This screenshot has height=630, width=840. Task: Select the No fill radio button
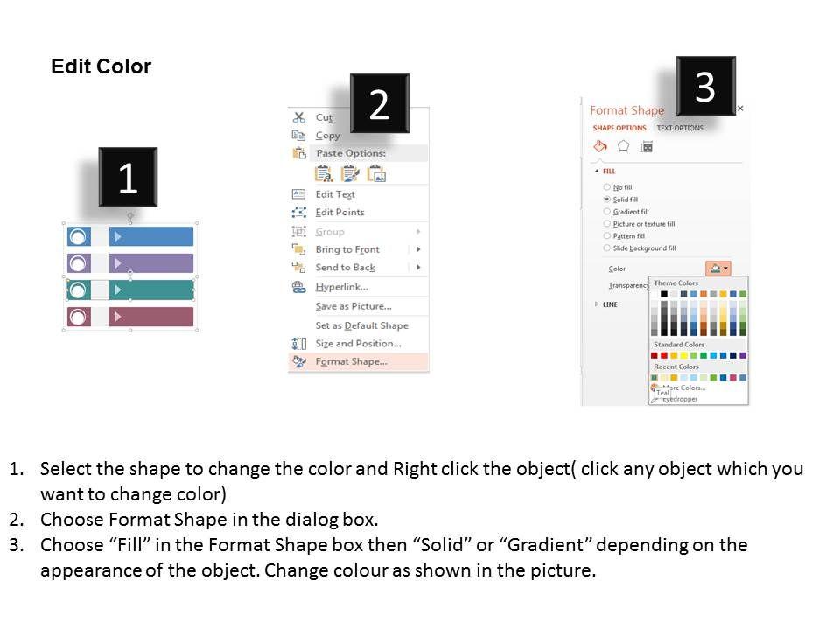point(607,187)
